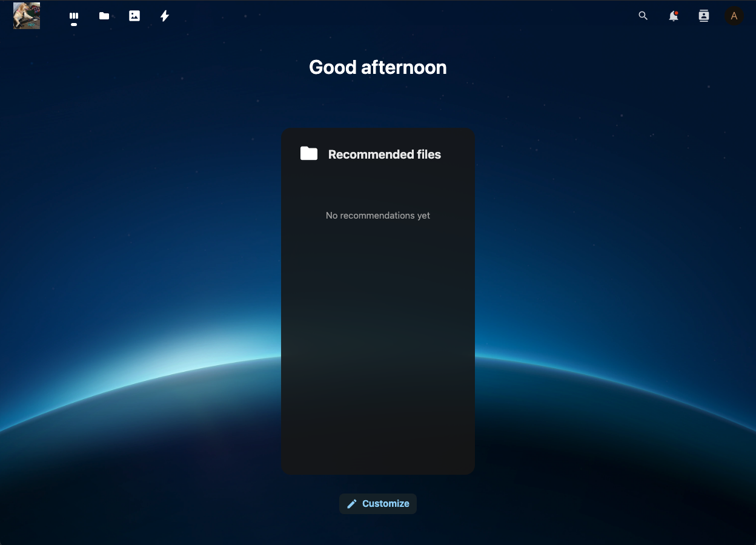Open the Dashboard app icon

pos(74,16)
